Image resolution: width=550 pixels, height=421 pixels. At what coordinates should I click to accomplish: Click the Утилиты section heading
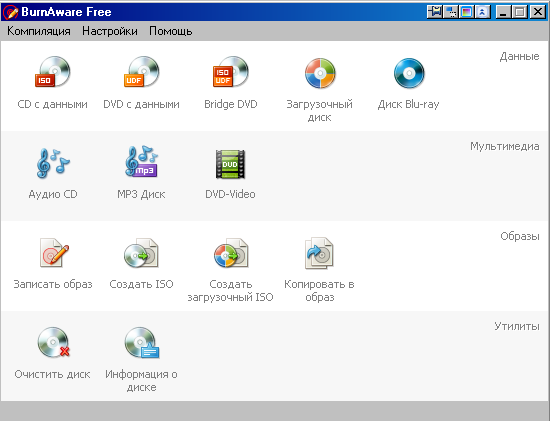point(517,326)
